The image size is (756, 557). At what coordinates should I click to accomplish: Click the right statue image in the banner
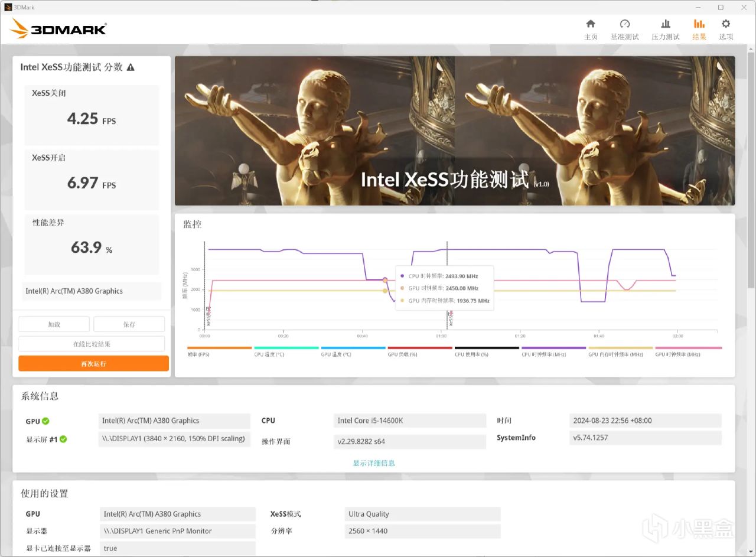coord(595,131)
